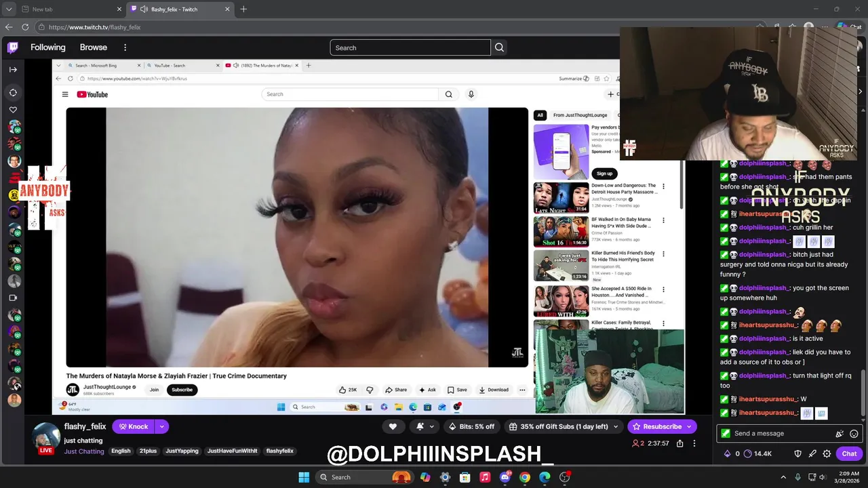Open the Just Chatting category link

coord(84,451)
